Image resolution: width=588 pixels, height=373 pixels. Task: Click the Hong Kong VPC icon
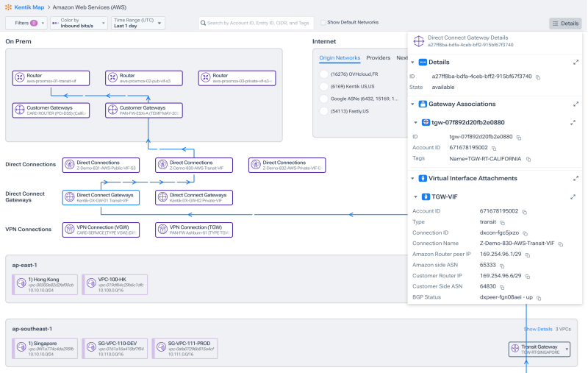(21, 284)
